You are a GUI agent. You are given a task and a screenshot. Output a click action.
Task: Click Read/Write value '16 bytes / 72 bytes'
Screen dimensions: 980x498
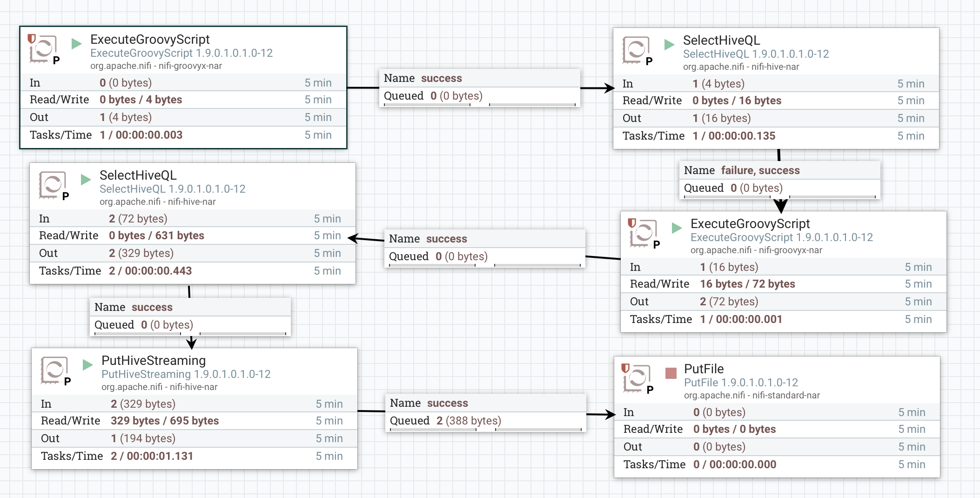[x=747, y=284]
